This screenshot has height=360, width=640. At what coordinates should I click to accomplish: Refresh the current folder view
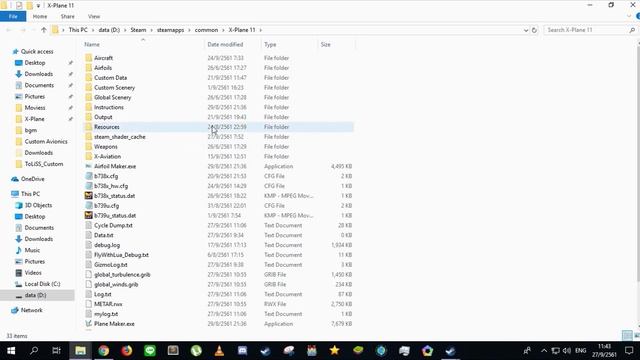pos(534,30)
